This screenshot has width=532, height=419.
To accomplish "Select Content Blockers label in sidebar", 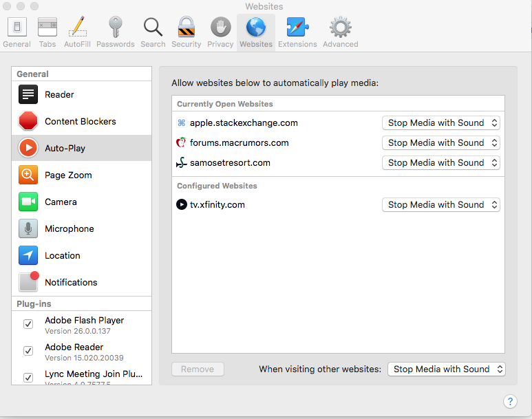I will pos(81,122).
